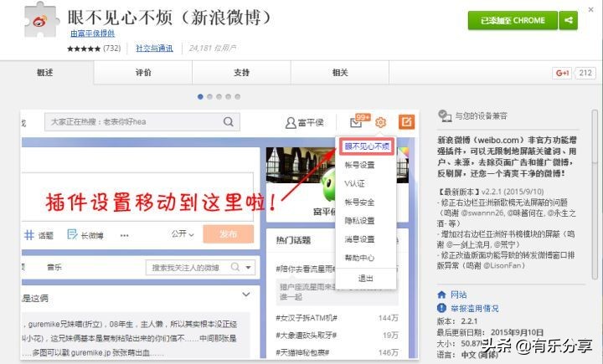Open the 社交与通讯 category link
This screenshot has height=364, width=603.
[x=154, y=48]
